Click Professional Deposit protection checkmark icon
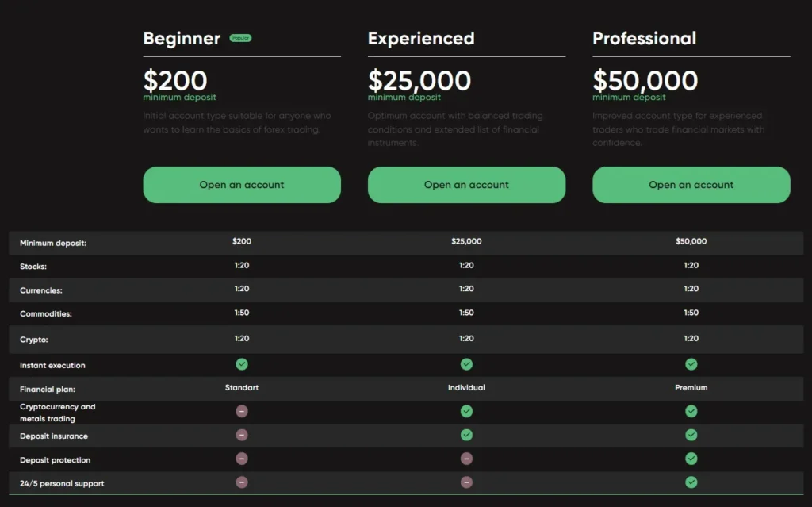812x507 pixels. click(691, 459)
